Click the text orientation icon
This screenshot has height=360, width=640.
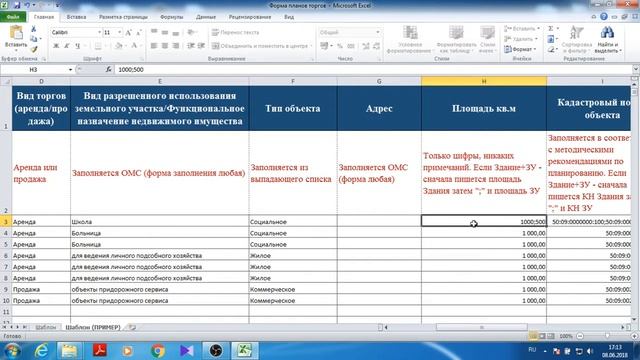pos(191,32)
